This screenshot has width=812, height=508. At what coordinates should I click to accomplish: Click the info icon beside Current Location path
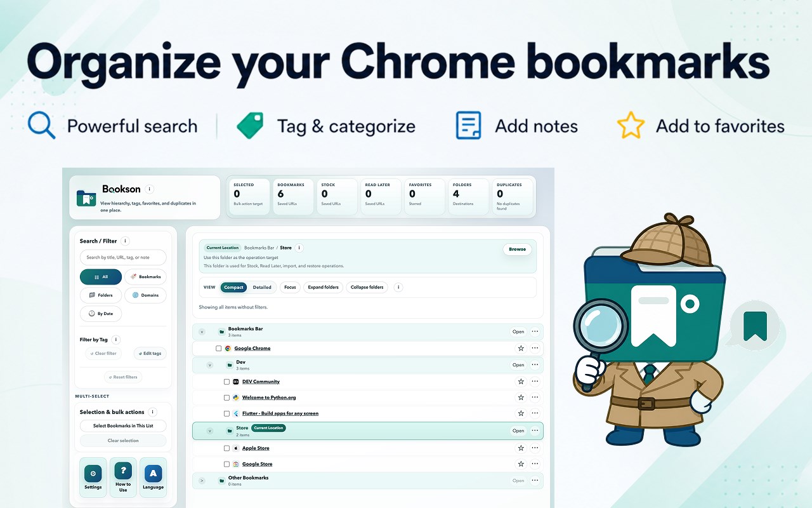pos(299,248)
